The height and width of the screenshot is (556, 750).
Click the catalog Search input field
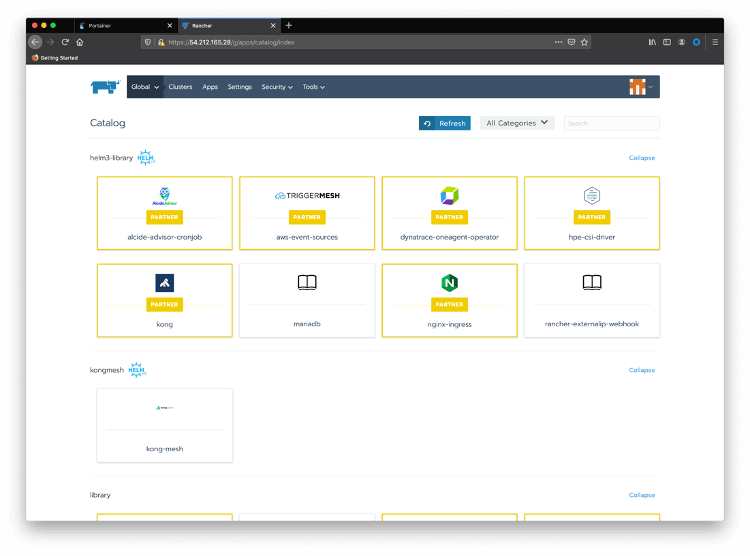click(611, 123)
